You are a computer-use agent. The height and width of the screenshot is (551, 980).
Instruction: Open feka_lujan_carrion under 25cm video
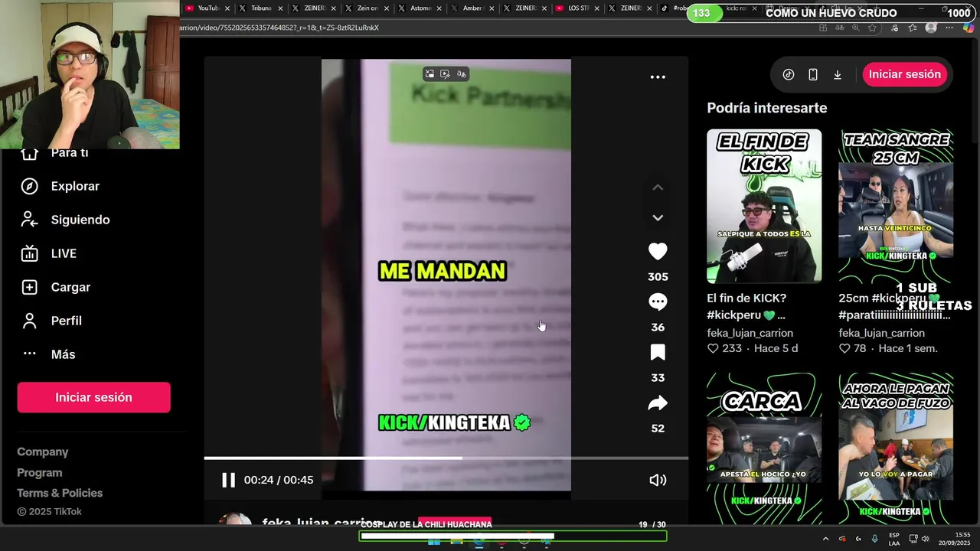pos(881,333)
